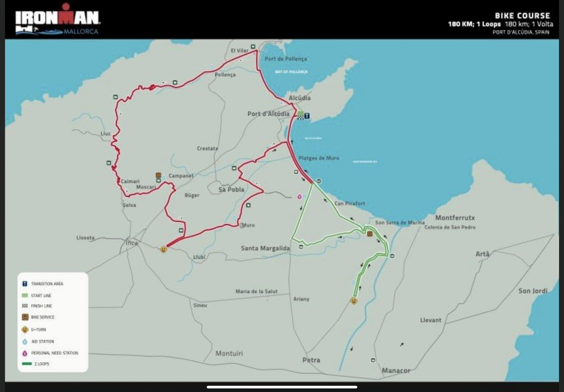564x392 pixels.
Task: Click the Aid Station droplet icon in the legend
Action: pos(25,342)
